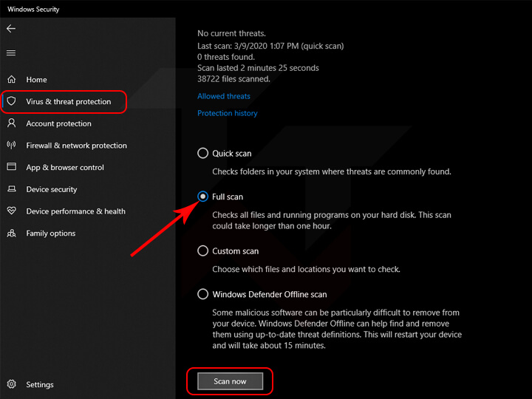This screenshot has width=532, height=399.
Task: Select the Custom scan radio button
Action: [203, 250]
